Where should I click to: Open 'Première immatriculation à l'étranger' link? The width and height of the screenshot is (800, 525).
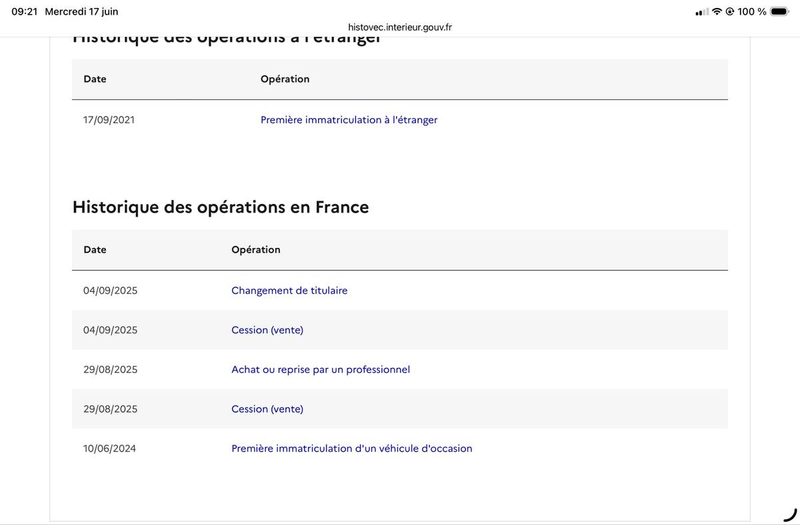tap(349, 120)
